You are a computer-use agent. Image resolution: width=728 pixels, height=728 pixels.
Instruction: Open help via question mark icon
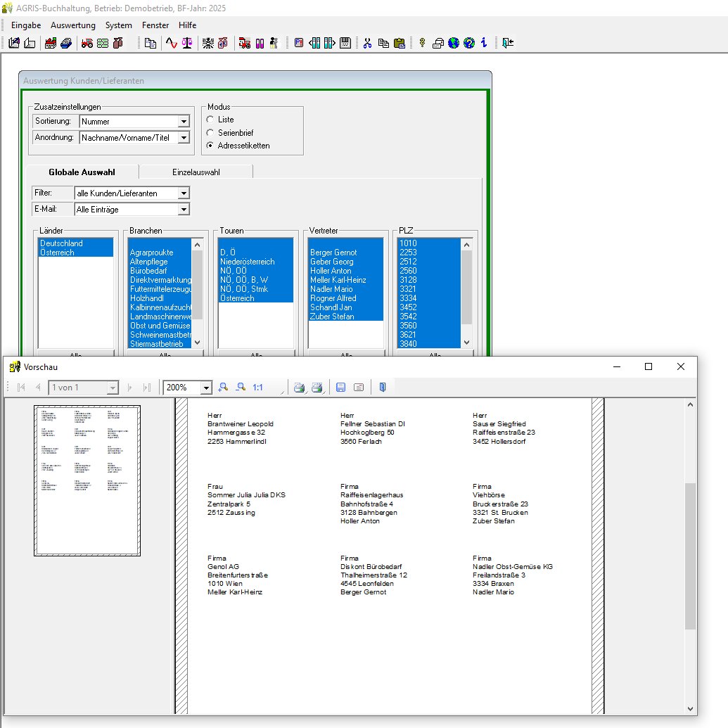(x=469, y=43)
